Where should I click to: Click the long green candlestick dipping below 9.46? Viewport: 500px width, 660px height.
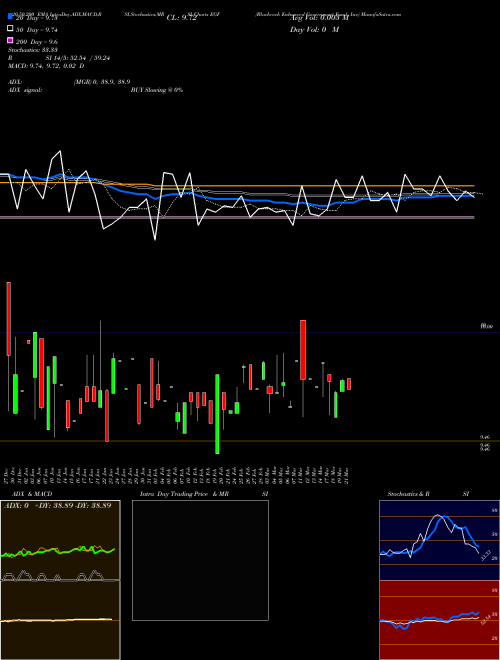tap(217, 414)
